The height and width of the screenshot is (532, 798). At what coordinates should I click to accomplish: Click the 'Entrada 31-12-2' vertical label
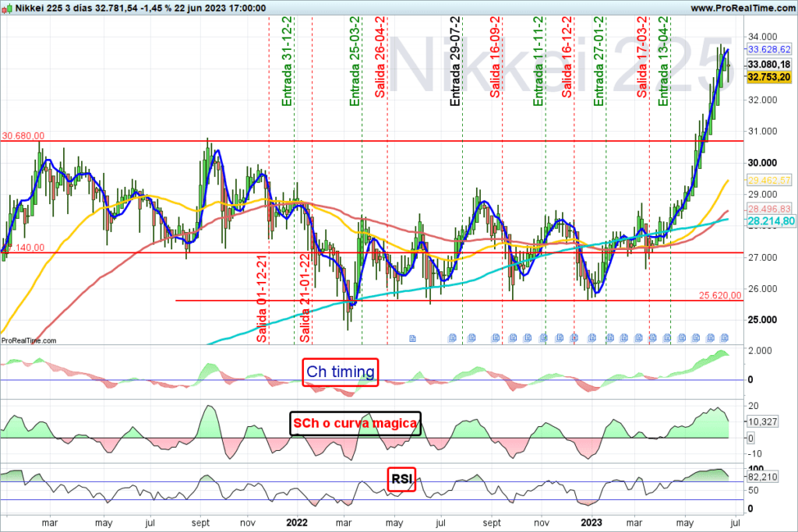pos(287,61)
